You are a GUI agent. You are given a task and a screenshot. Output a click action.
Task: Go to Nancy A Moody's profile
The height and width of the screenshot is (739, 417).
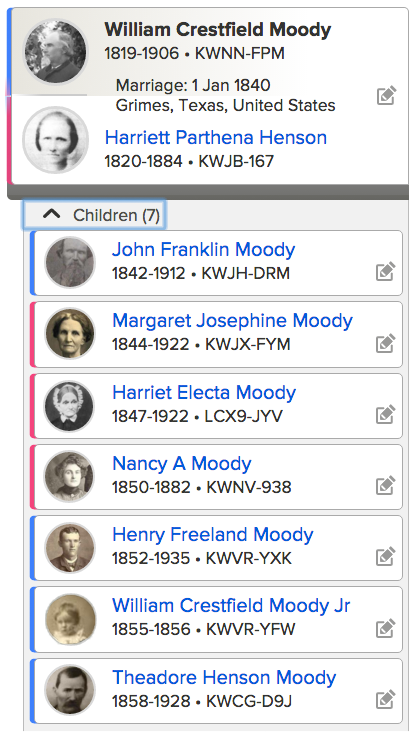coord(182,463)
